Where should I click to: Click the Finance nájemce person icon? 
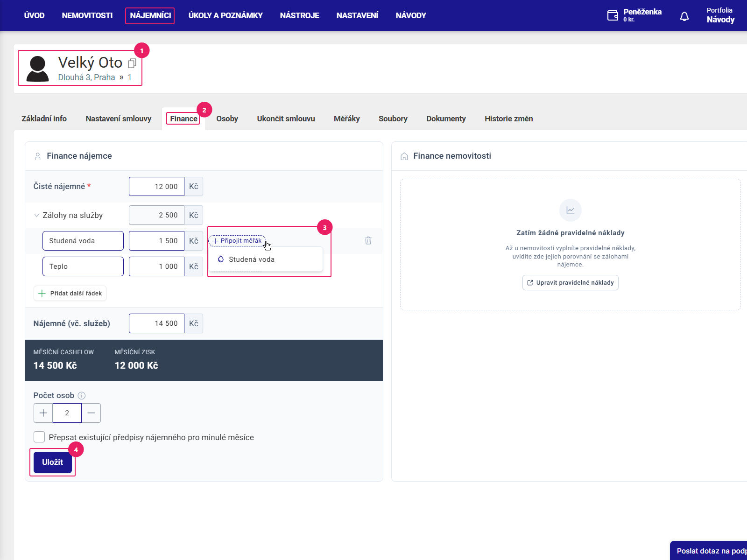(38, 156)
